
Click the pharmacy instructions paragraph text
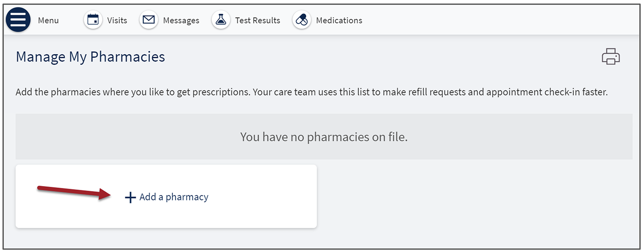(x=311, y=92)
